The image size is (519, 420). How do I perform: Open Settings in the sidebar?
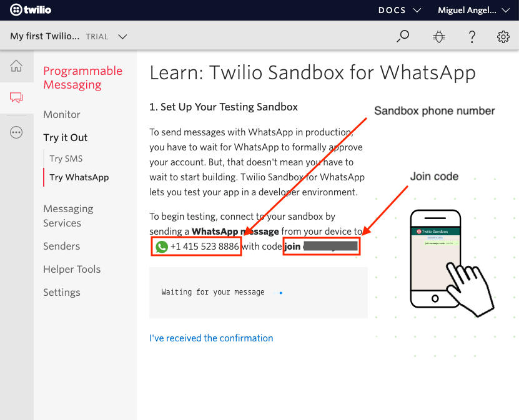click(62, 292)
